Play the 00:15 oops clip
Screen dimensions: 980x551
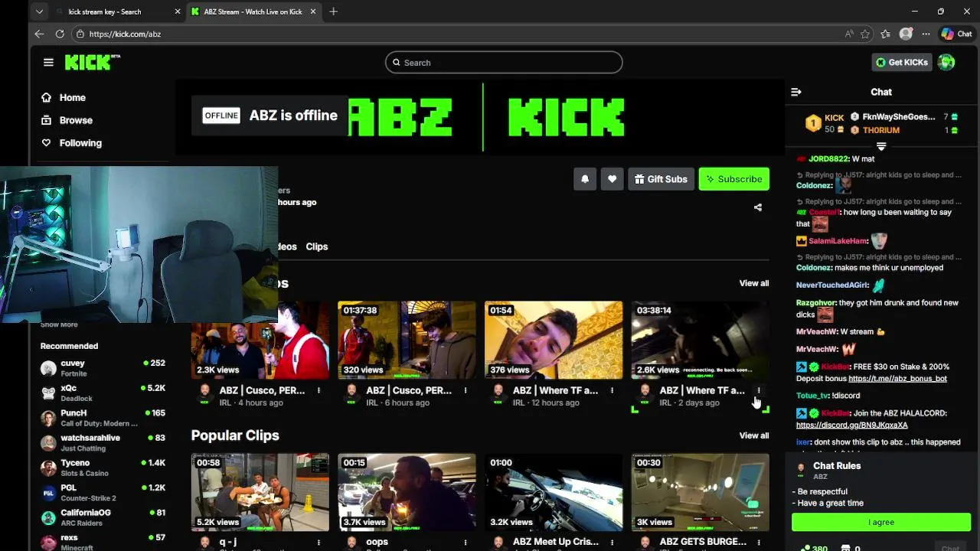[x=407, y=492]
